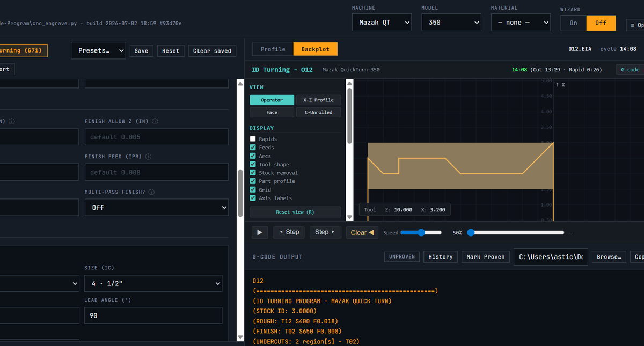
Task: Click the Finish Feed input field
Action: [157, 172]
